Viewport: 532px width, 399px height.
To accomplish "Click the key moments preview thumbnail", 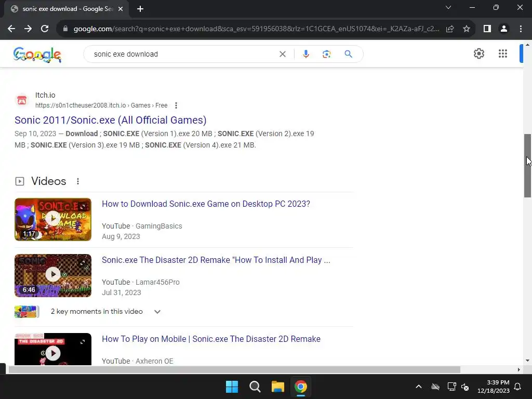I will click(x=26, y=312).
